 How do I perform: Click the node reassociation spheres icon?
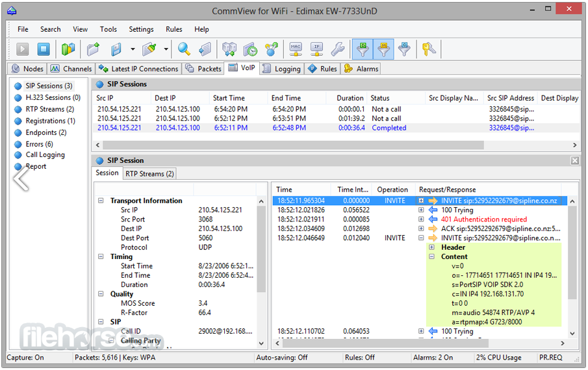(271, 49)
